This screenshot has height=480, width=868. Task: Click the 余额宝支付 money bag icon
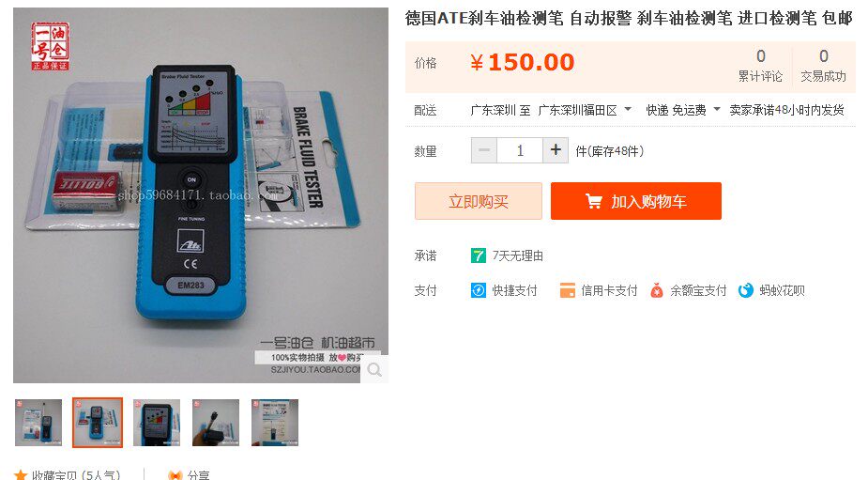tap(657, 290)
